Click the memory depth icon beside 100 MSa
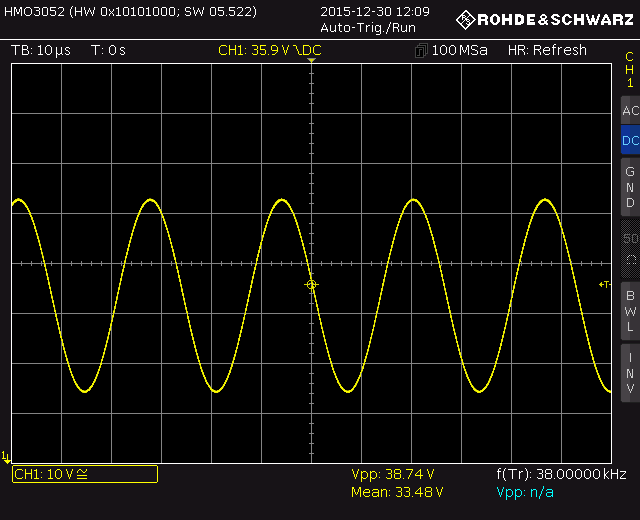This screenshot has width=640, height=520. click(x=421, y=50)
